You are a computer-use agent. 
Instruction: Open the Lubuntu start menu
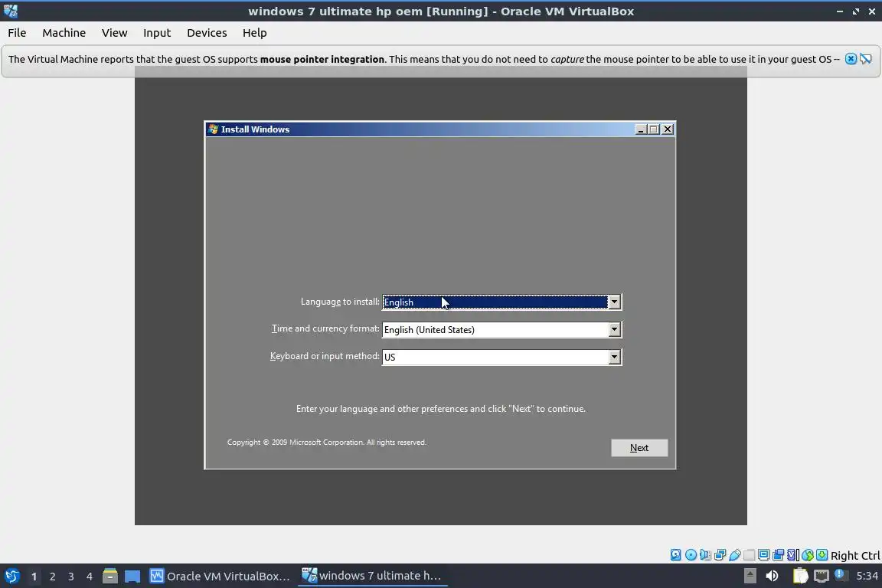click(11, 577)
